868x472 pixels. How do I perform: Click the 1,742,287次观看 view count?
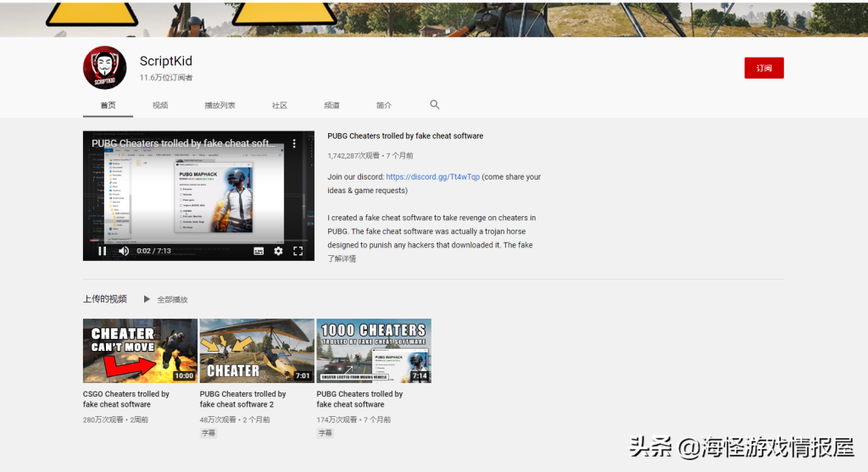point(353,156)
